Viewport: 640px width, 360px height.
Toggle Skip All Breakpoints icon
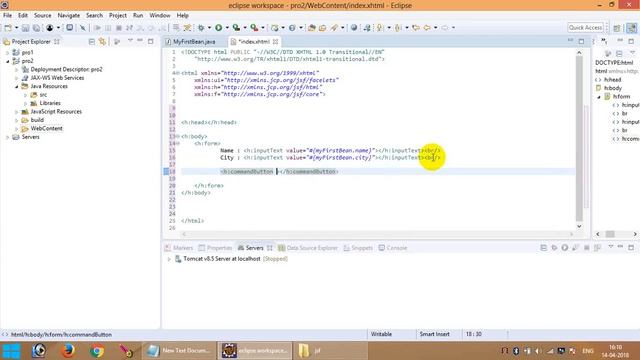point(82,28)
